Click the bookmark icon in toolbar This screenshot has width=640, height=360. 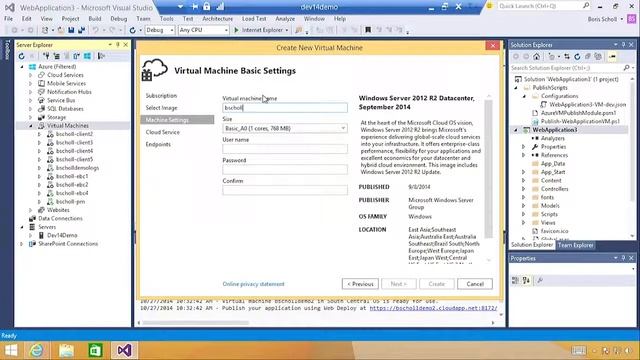[368, 30]
